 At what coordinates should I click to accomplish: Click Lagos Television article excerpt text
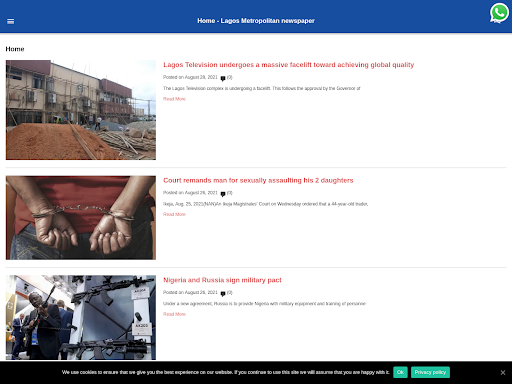click(262, 88)
